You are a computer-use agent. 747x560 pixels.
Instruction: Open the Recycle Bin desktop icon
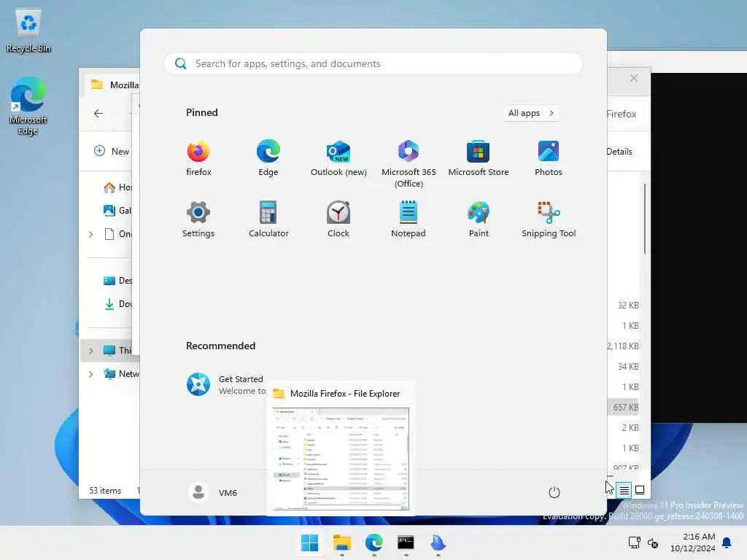(28, 31)
